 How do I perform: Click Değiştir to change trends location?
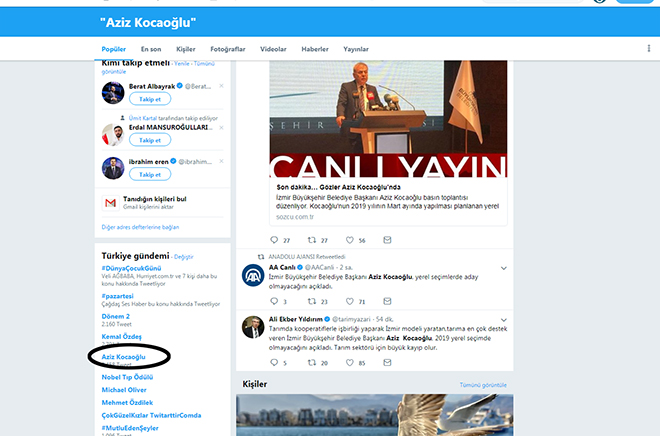click(184, 257)
